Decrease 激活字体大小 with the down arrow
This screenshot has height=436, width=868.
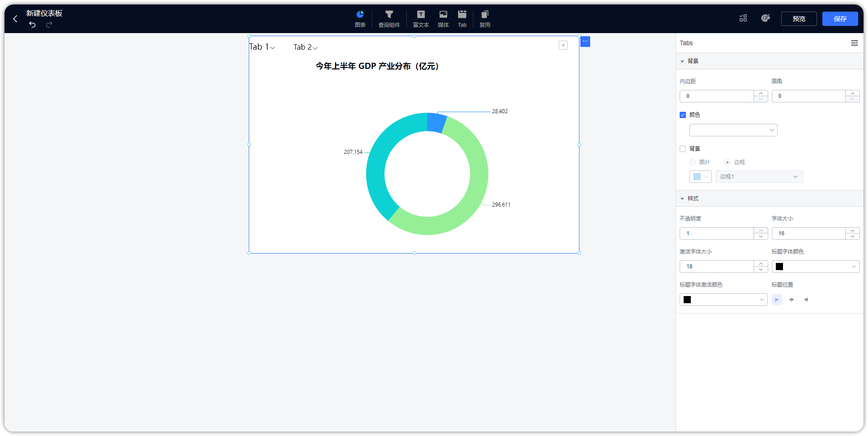(x=761, y=270)
